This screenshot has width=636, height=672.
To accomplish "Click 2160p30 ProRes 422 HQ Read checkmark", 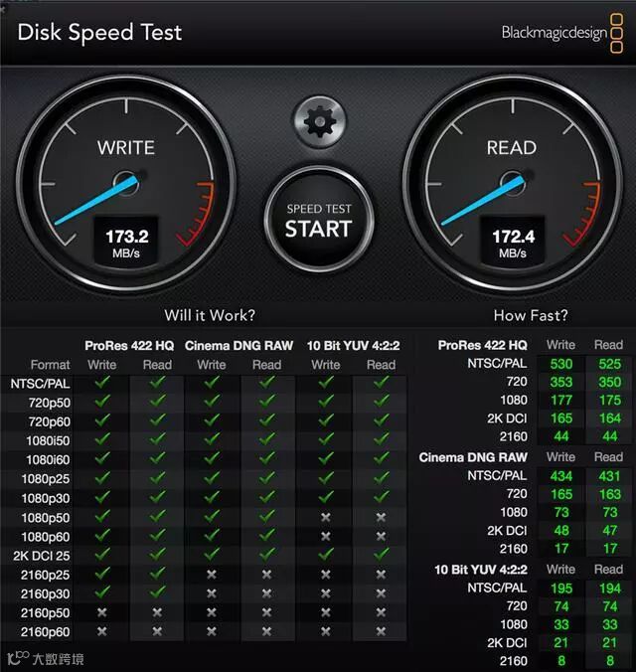I will 157,592.
